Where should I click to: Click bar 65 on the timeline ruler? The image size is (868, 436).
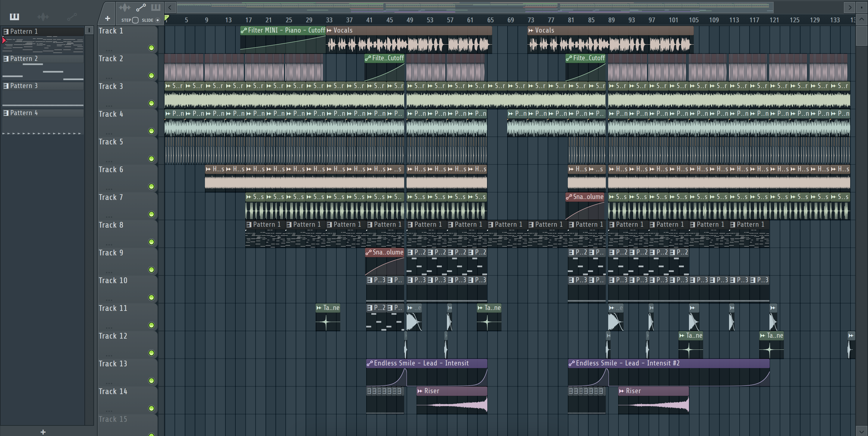(x=490, y=20)
